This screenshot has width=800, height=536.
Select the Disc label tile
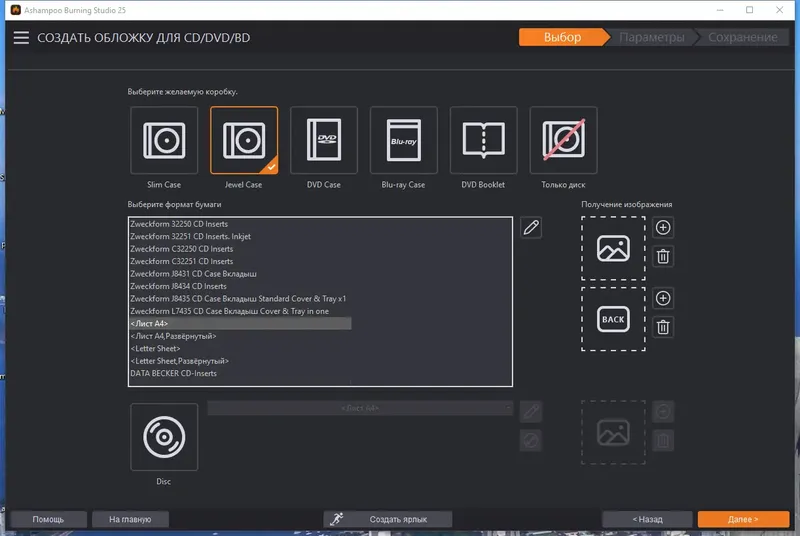(164, 437)
